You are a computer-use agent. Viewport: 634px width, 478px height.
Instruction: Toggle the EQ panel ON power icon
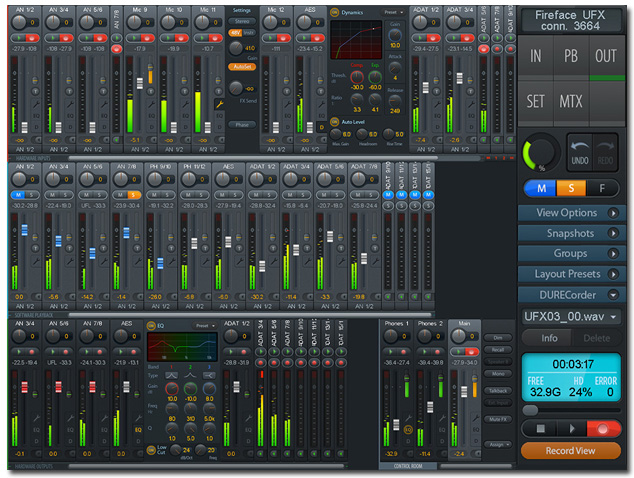tap(151, 326)
